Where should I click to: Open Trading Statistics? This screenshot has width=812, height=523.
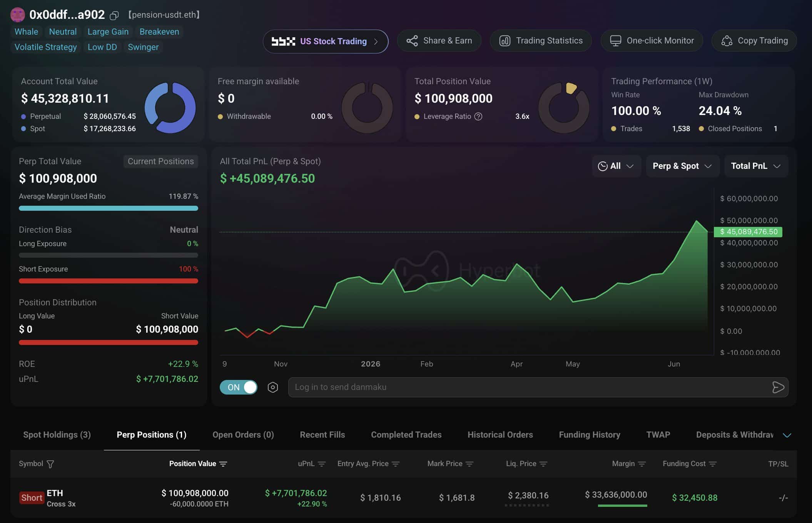click(541, 41)
